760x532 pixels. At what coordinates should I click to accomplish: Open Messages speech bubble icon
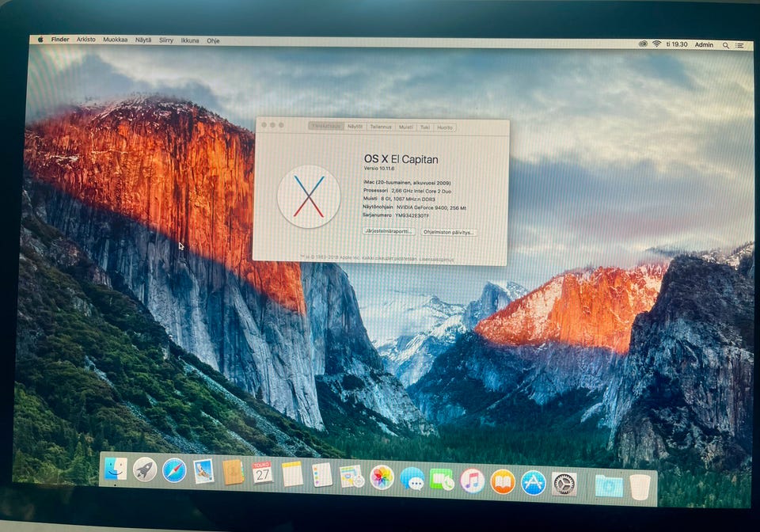tap(412, 479)
